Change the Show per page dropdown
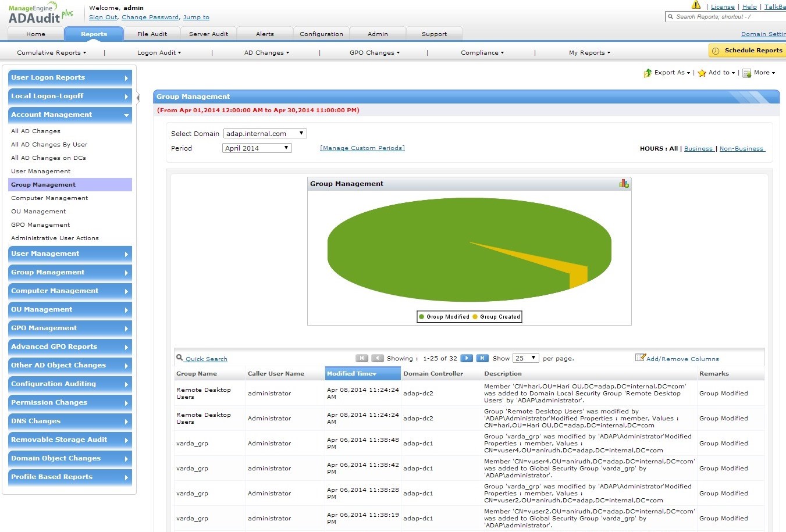Viewport: 786px width, 532px height. pos(525,358)
